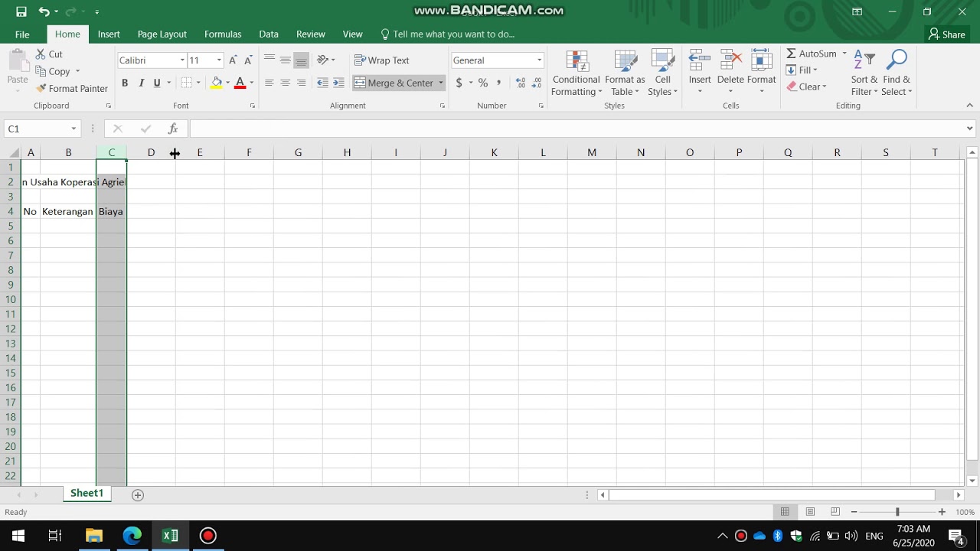Screen dimensions: 980x551
Task: Apply the borders icon
Action: pos(187,83)
